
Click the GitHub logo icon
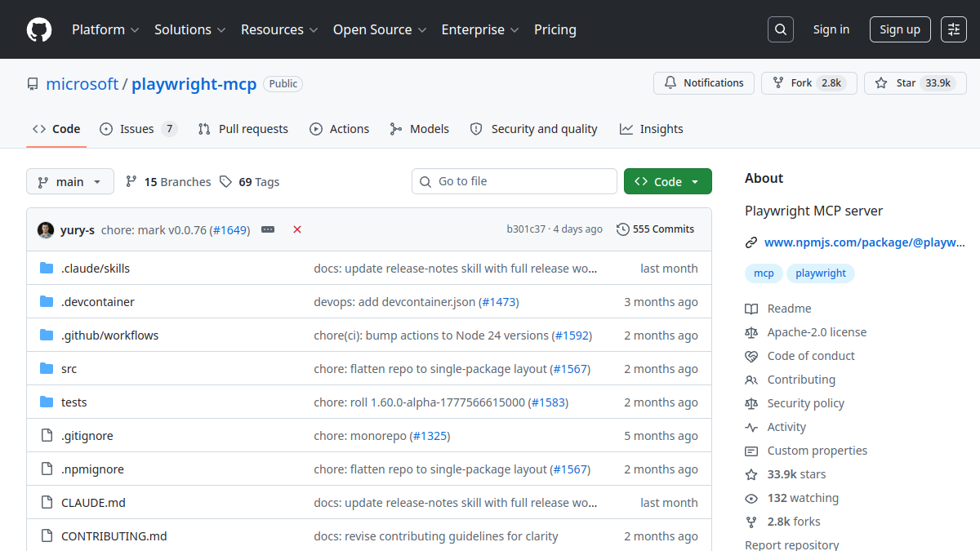(x=39, y=29)
